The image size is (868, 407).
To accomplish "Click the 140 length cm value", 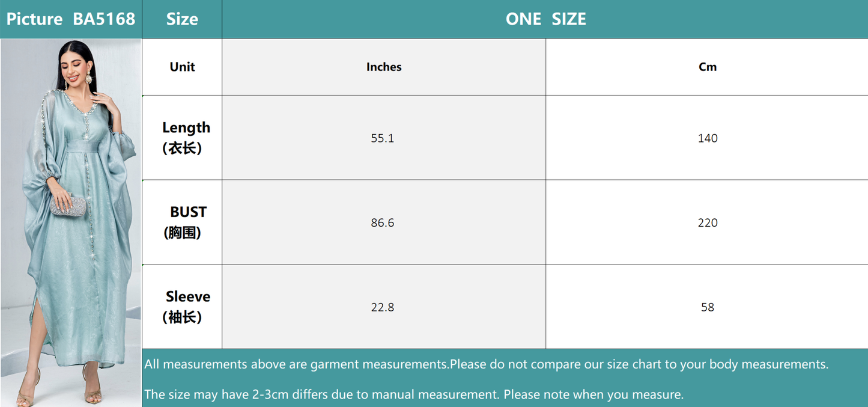I will 707,138.
